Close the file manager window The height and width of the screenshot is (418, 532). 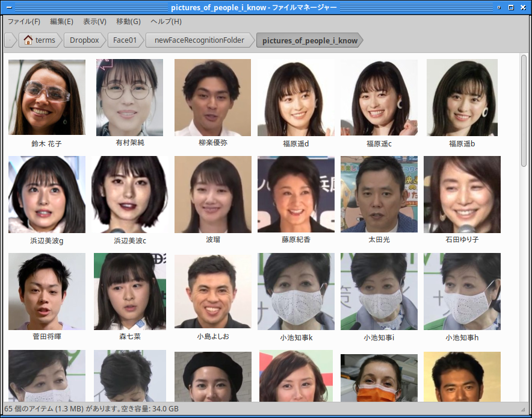tap(523, 7)
